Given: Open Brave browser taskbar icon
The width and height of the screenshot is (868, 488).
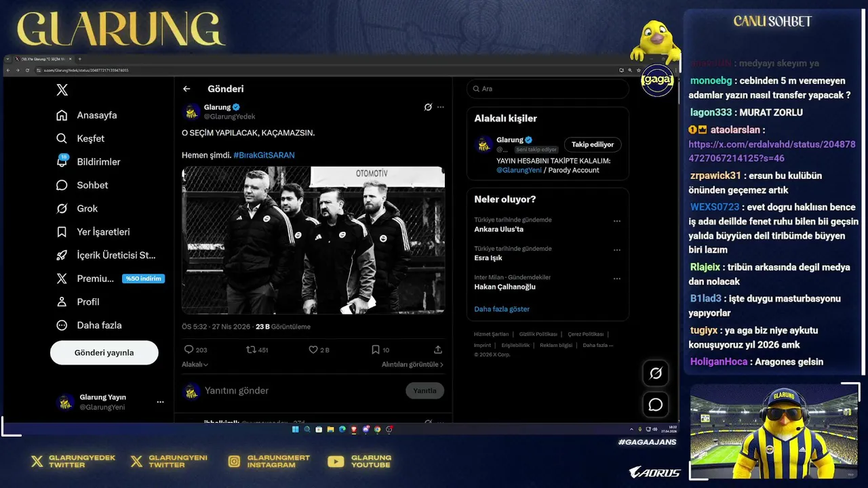Looking at the screenshot, I should (x=354, y=429).
